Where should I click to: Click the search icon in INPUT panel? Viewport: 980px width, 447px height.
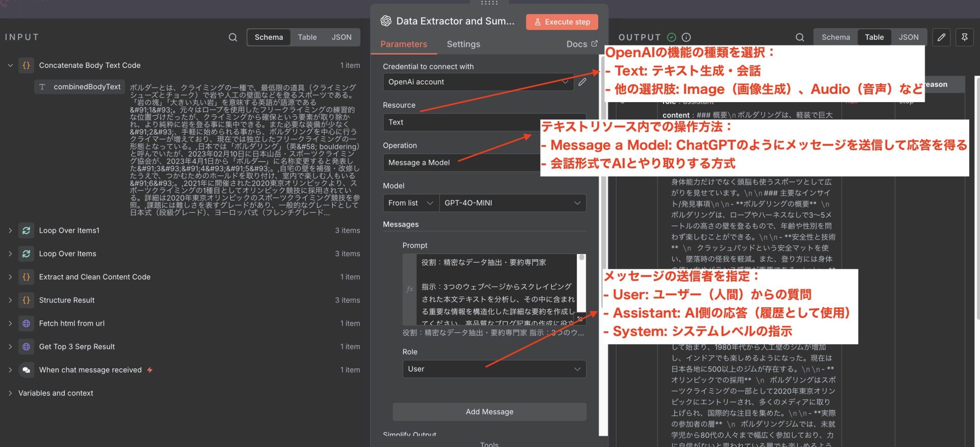pyautogui.click(x=233, y=37)
